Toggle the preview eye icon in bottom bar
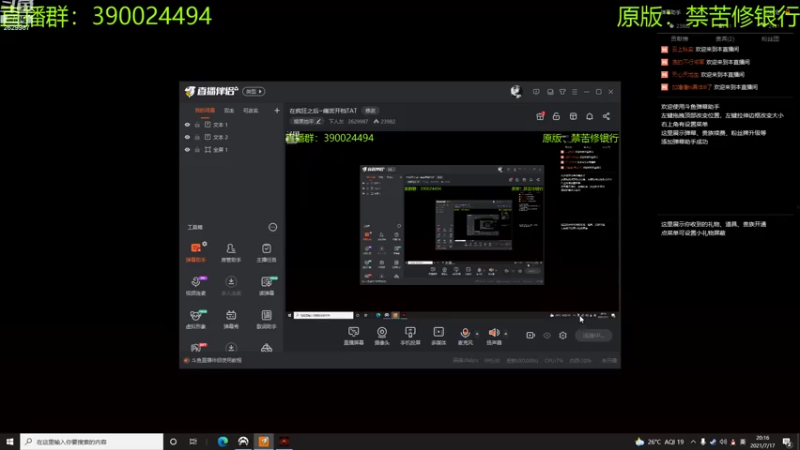Viewport: 800px width, 450px height. coord(547,335)
